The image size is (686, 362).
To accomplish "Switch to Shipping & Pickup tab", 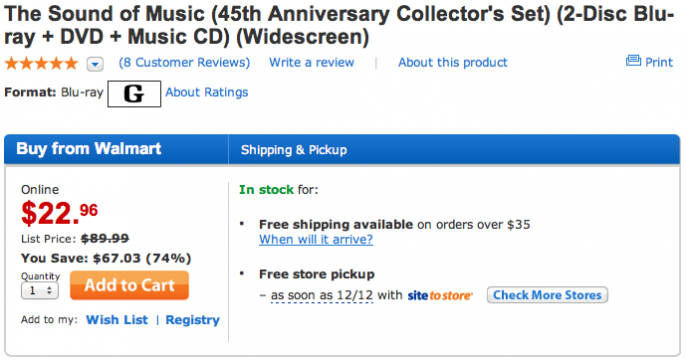I will [x=294, y=150].
